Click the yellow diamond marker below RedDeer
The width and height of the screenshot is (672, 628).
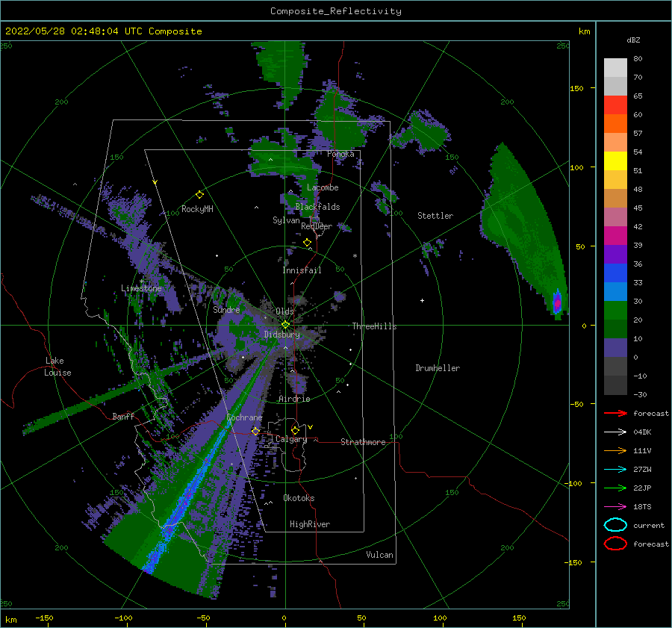(x=308, y=243)
